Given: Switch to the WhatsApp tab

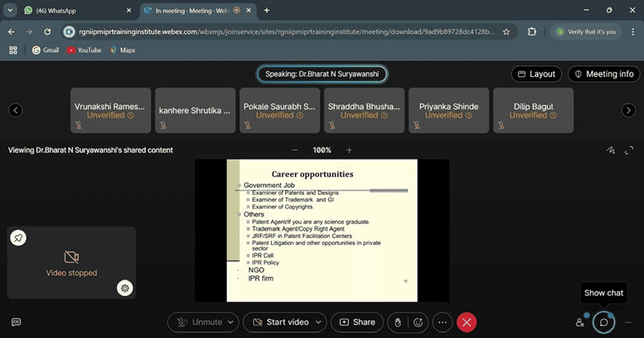Looking at the screenshot, I should click(78, 11).
